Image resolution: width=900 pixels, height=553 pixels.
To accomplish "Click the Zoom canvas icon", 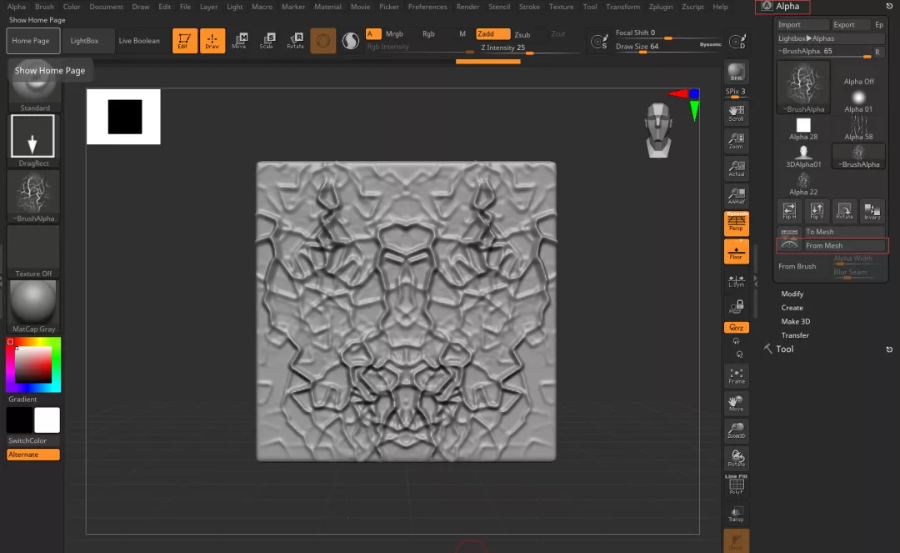I will point(736,141).
